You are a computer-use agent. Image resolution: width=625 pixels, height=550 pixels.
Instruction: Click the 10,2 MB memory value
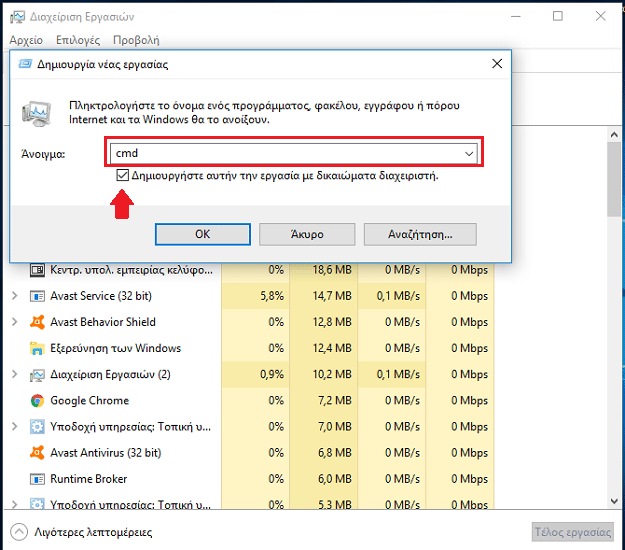coord(332,374)
